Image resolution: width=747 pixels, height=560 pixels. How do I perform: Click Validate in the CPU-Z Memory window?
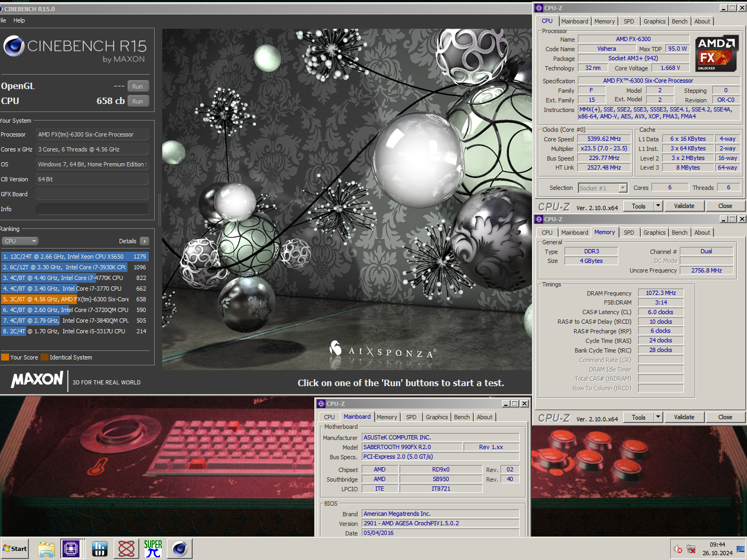[x=684, y=417]
